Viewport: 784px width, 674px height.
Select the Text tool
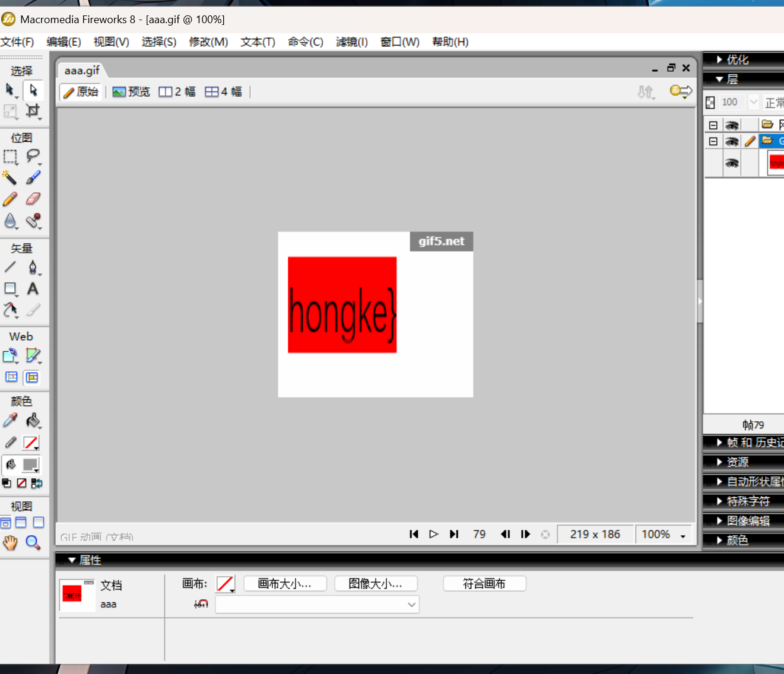[x=33, y=289]
